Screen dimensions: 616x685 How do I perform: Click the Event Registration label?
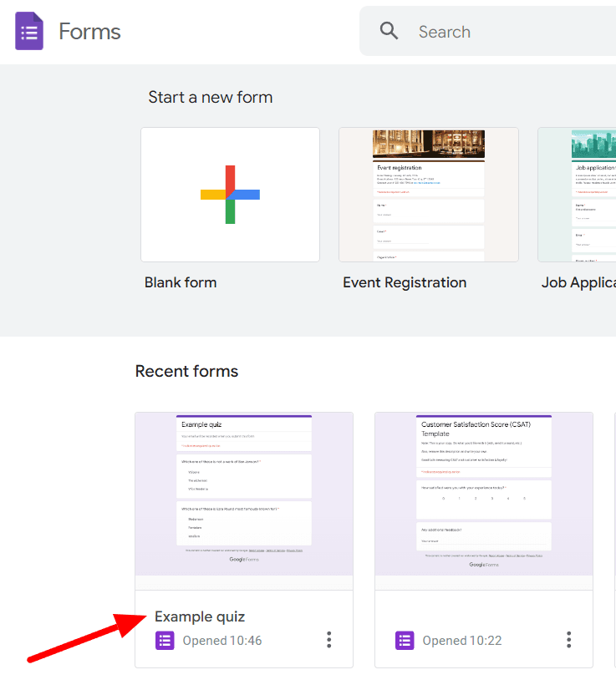405,282
